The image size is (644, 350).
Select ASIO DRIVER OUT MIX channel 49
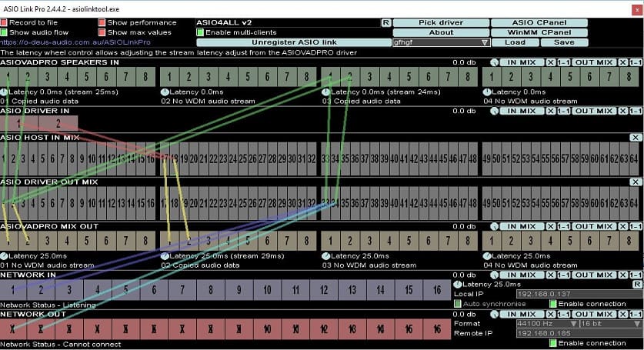click(487, 203)
